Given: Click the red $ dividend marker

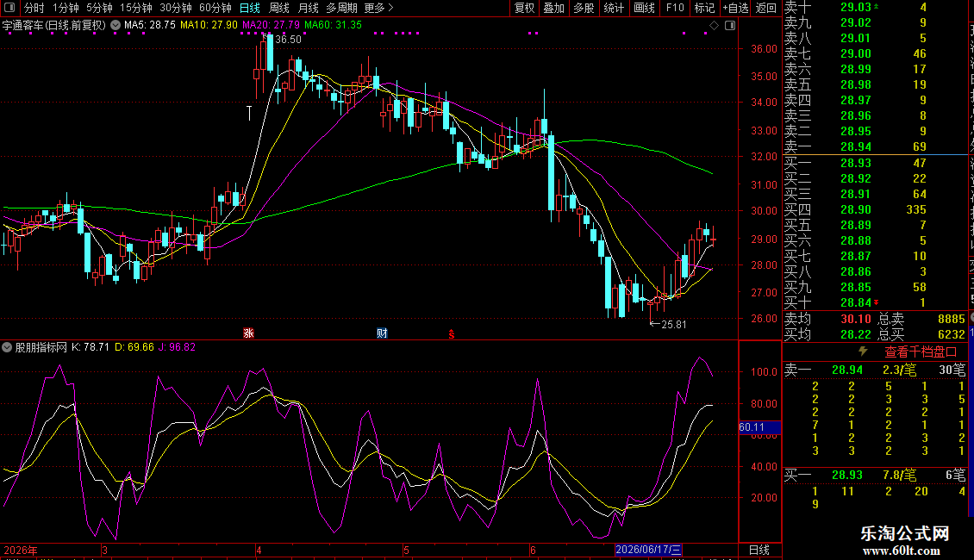Looking at the screenshot, I should 452,334.
